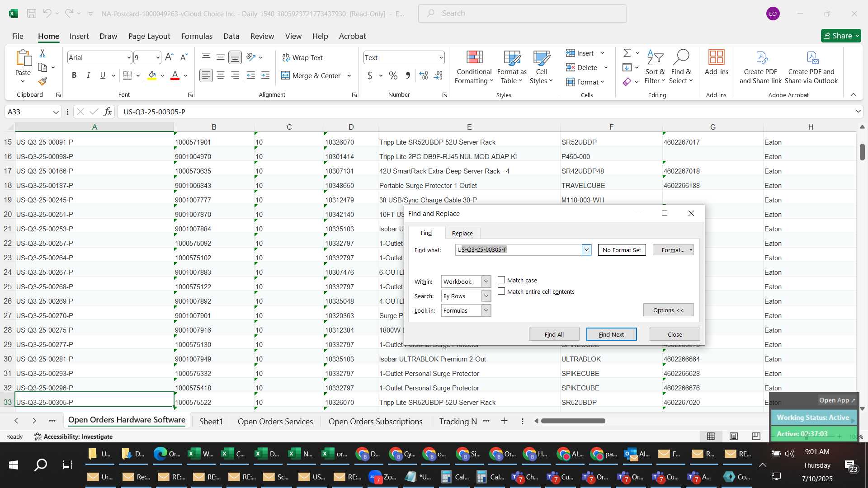Click the Fill Color yellow swatch
Screen dimensions: 868x488
[x=152, y=75]
